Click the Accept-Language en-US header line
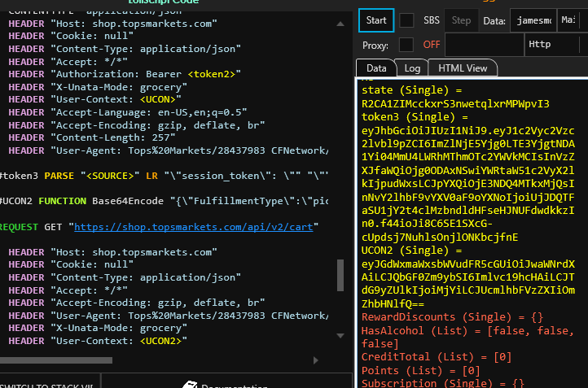 pyautogui.click(x=128, y=112)
